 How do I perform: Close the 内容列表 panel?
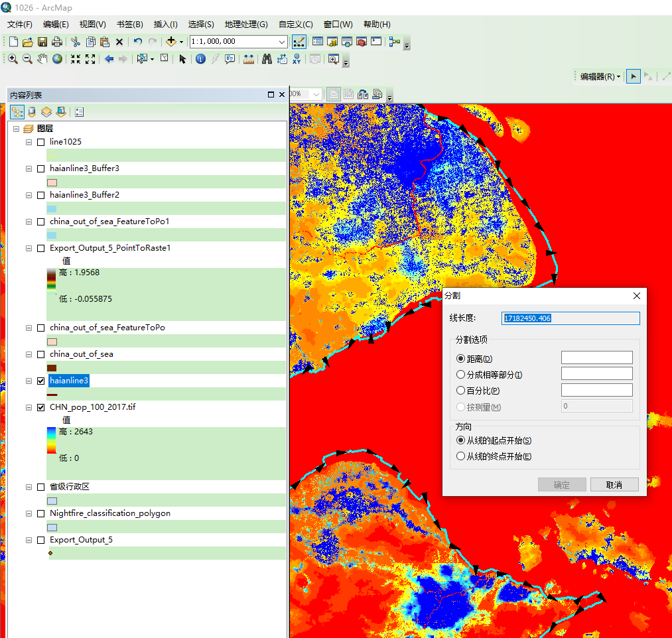tap(281, 95)
